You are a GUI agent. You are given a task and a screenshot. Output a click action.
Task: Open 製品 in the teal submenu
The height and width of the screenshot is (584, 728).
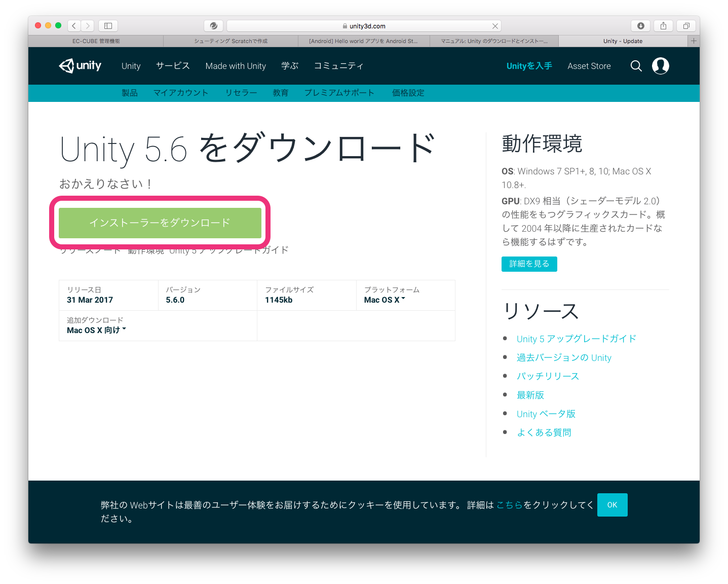click(x=130, y=93)
